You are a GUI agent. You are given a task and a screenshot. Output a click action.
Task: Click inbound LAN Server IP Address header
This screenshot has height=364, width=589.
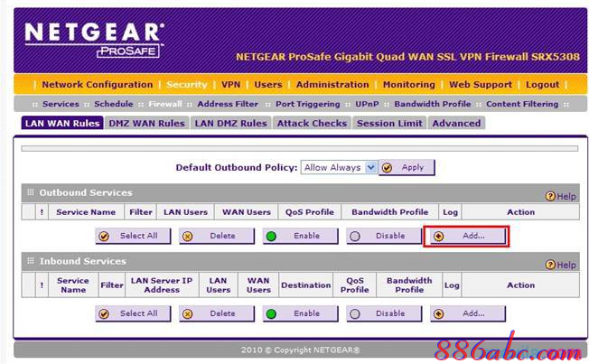162,285
